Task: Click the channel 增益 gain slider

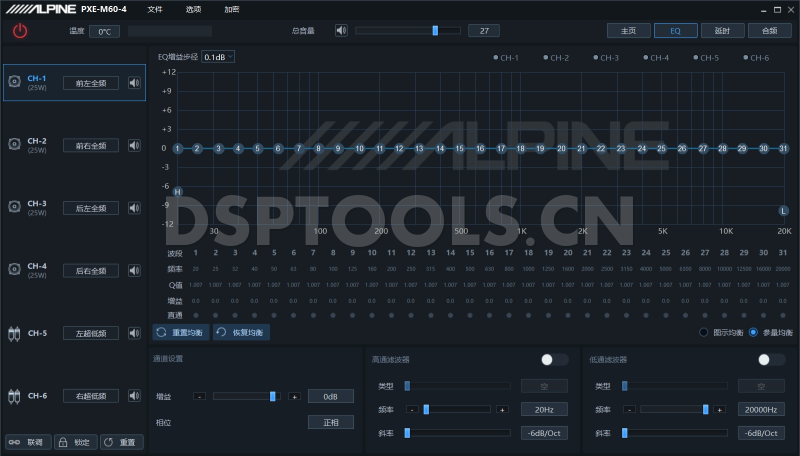Action: [247, 396]
